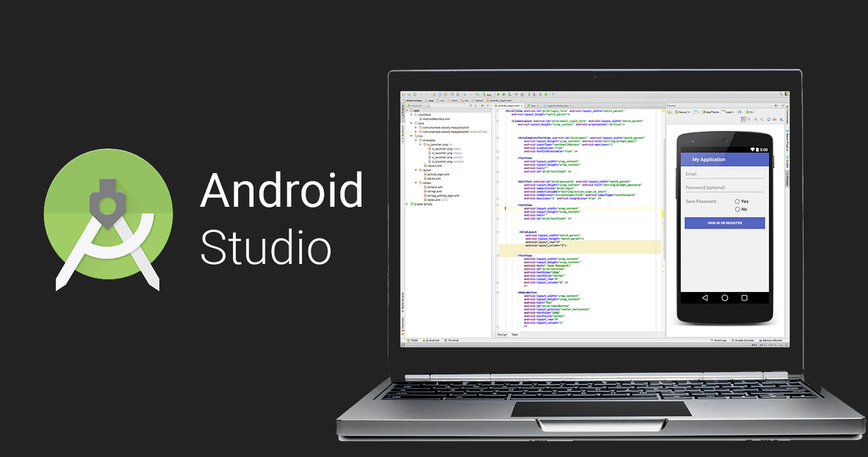Image resolution: width=868 pixels, height=457 pixels.
Task: Switch to the LoginActivity.java editor tab
Action: coord(558,106)
